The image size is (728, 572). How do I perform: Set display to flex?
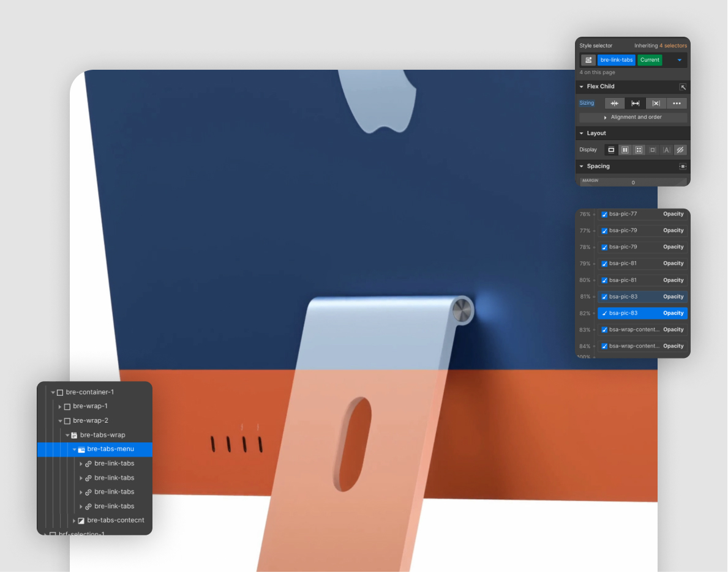(x=625, y=150)
